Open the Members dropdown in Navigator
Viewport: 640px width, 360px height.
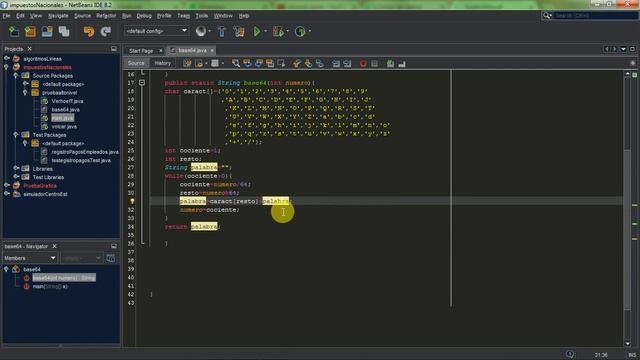click(30, 258)
